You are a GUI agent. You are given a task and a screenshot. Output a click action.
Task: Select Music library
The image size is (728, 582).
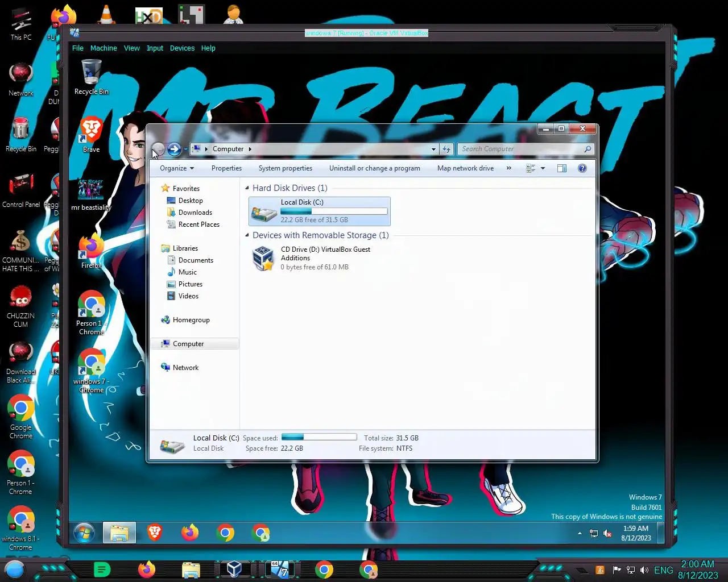point(187,272)
